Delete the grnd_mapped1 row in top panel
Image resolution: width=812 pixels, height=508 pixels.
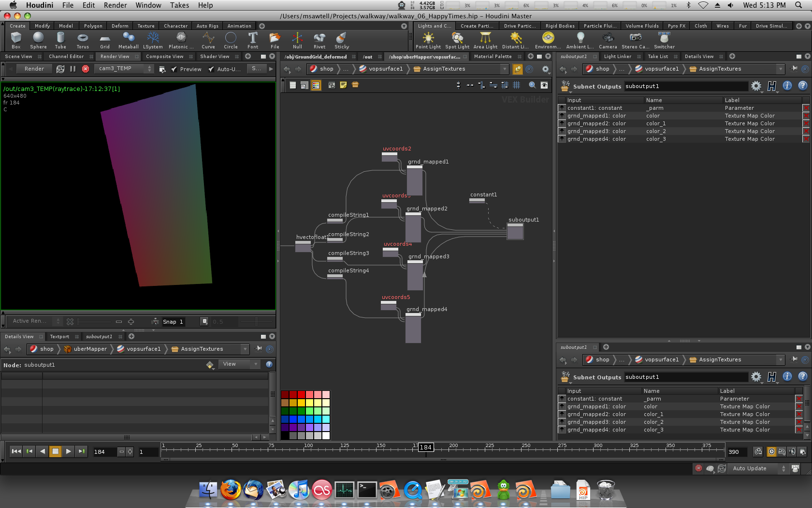(806, 116)
